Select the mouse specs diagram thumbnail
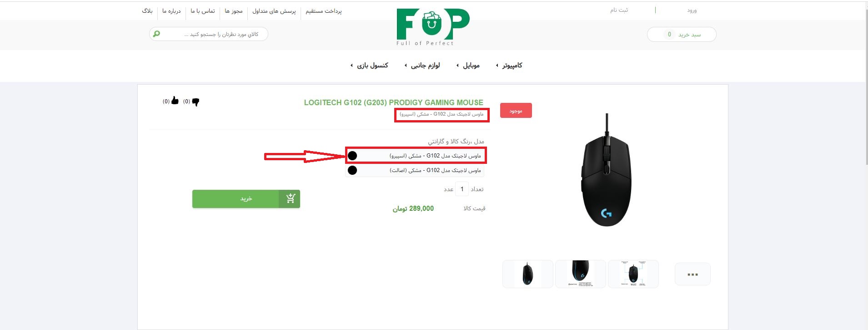868x330 pixels. tap(633, 274)
